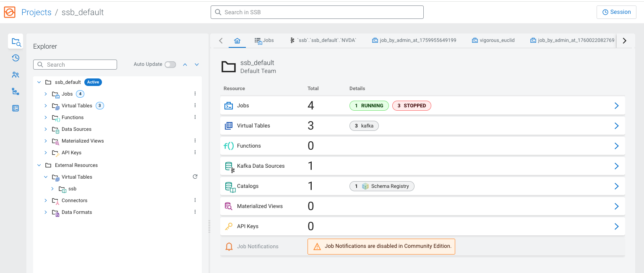
Task: Expand all tree nodes with down chevron
Action: click(197, 65)
